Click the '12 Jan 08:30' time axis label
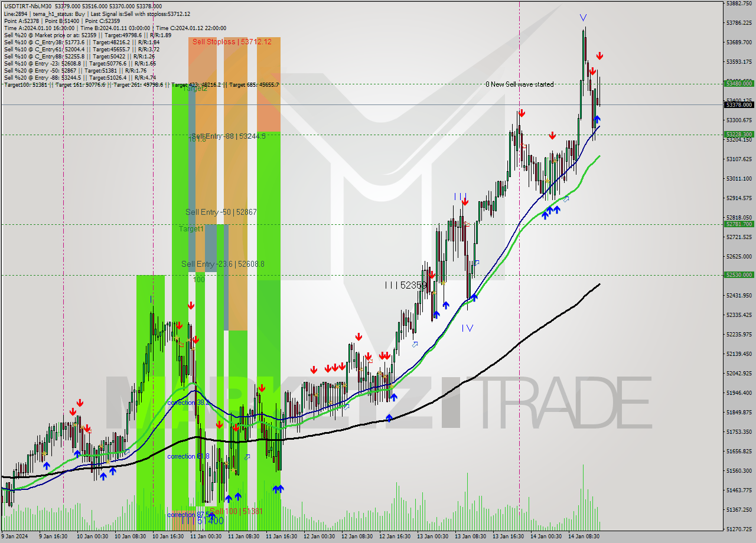The width and height of the screenshot is (756, 543). click(x=357, y=537)
